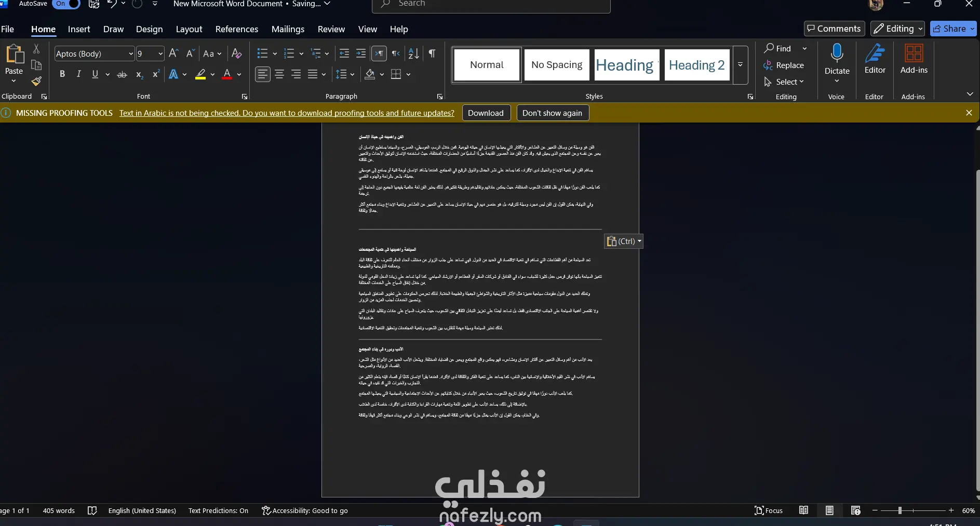
Task: Increase paragraph indent
Action: 360,53
